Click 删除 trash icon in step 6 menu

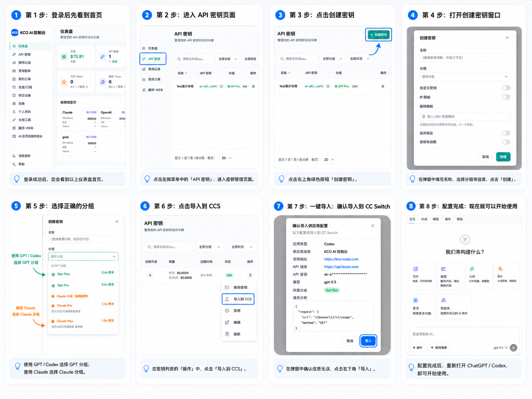coord(227,334)
